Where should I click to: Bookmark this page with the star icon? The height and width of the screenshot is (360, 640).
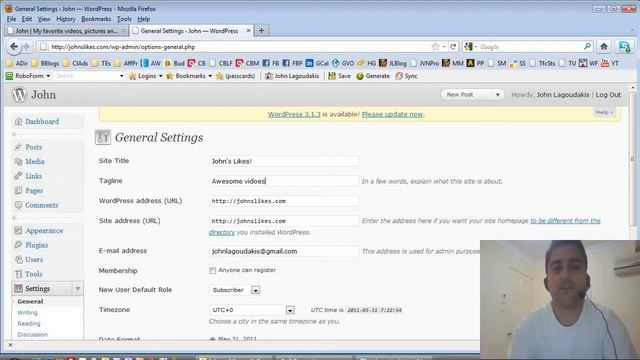[x=436, y=47]
